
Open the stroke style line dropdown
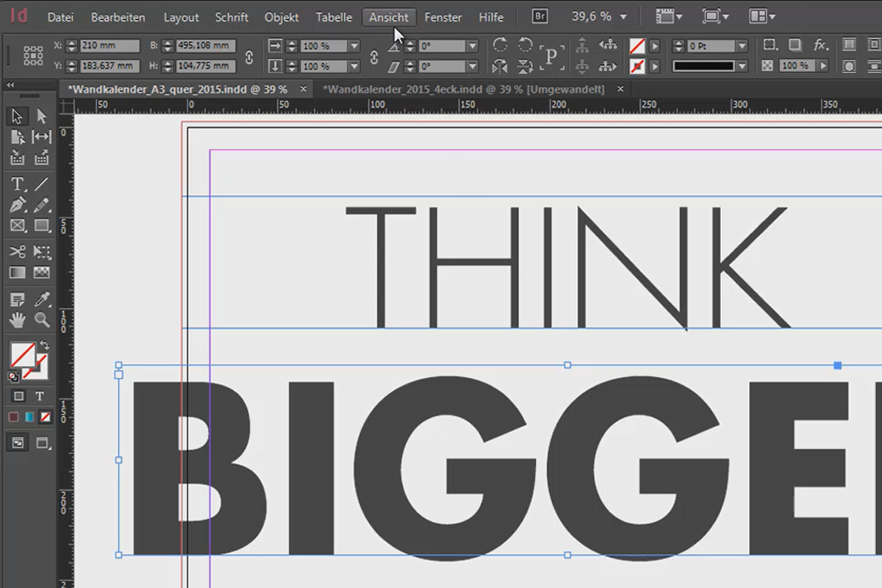pyautogui.click(x=742, y=66)
